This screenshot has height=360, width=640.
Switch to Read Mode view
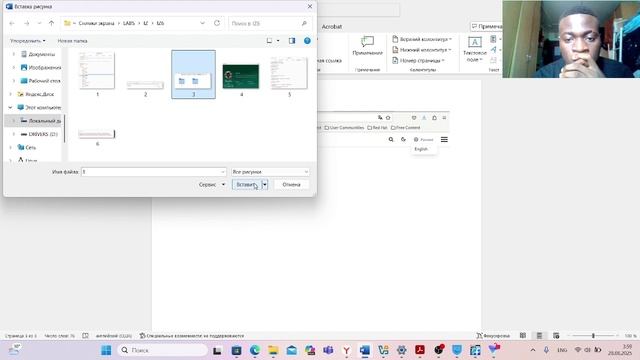[x=523, y=336]
